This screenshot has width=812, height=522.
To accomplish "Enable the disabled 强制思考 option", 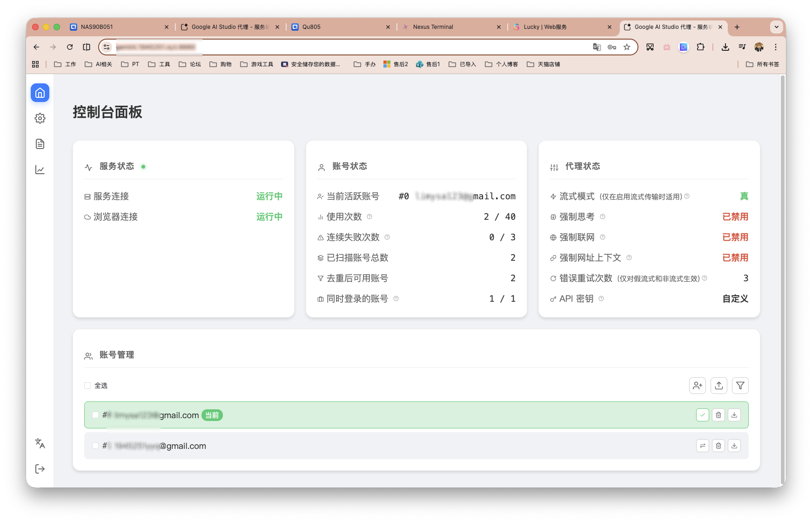I will (x=736, y=217).
